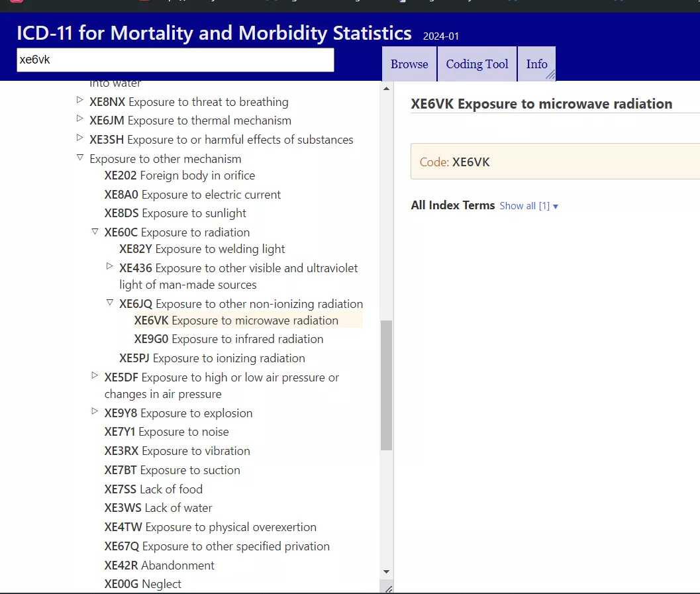
Task: Expand XE3SH Exposure to harmful substances node
Action: (80, 138)
